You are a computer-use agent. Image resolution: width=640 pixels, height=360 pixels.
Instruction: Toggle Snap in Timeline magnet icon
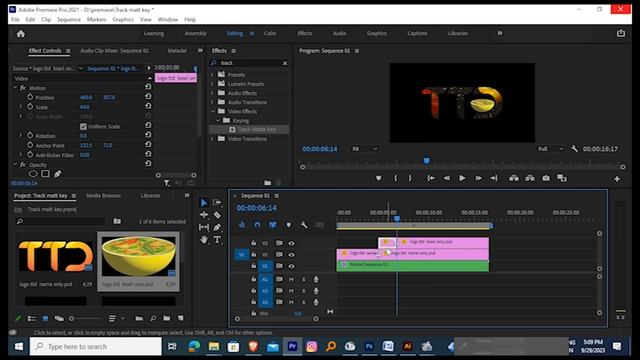pyautogui.click(x=257, y=225)
